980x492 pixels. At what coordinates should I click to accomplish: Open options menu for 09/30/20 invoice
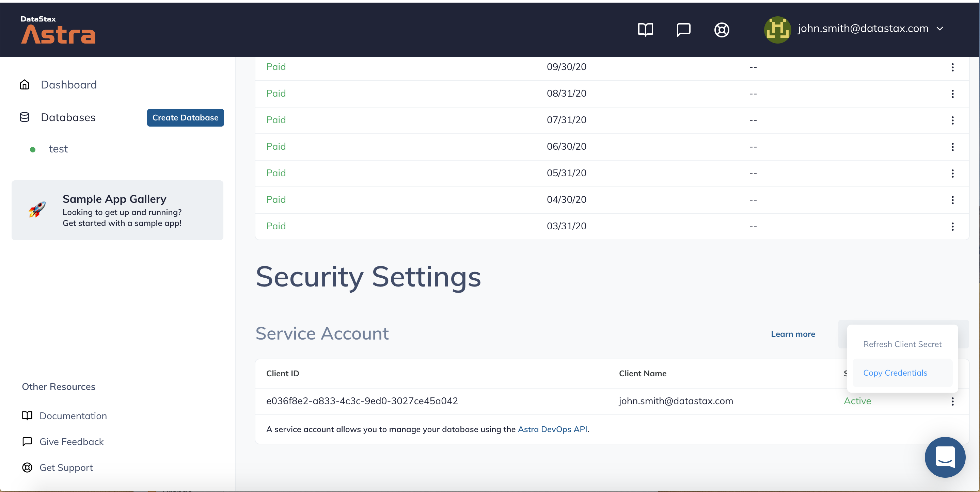pos(952,67)
